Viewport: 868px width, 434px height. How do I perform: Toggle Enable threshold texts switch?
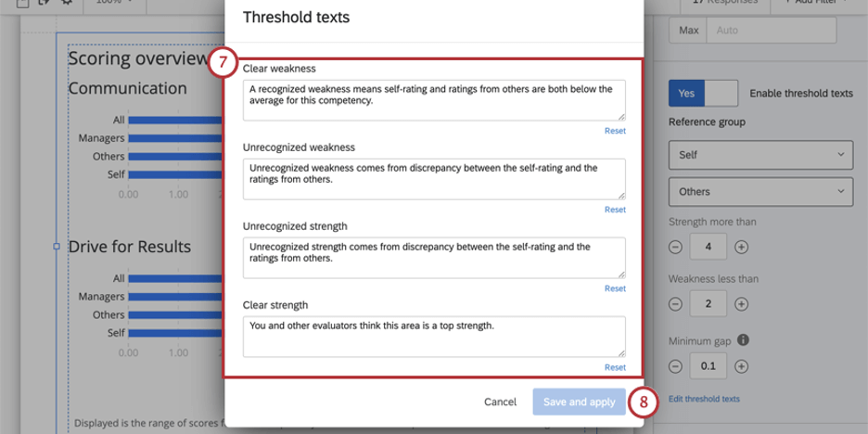click(x=703, y=94)
